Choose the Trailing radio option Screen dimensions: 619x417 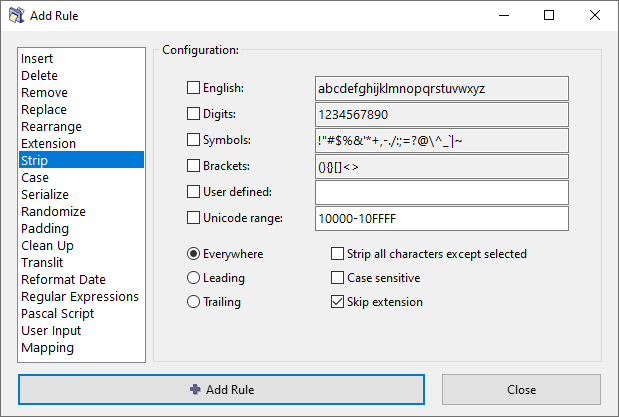[194, 302]
